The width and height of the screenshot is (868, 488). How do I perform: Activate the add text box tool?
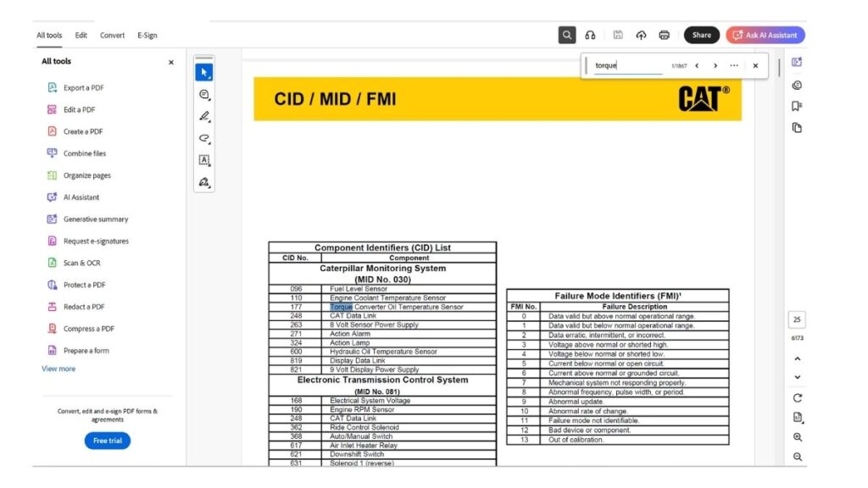pos(203,160)
